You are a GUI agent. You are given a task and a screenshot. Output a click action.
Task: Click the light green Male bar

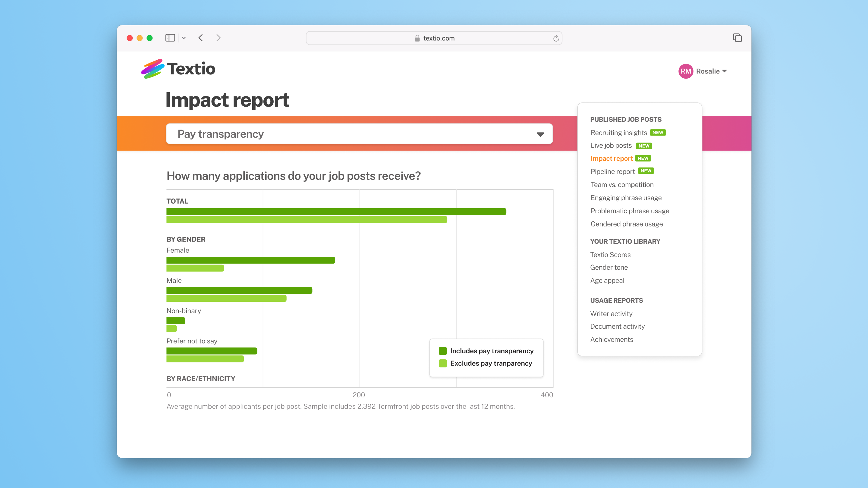coord(226,299)
